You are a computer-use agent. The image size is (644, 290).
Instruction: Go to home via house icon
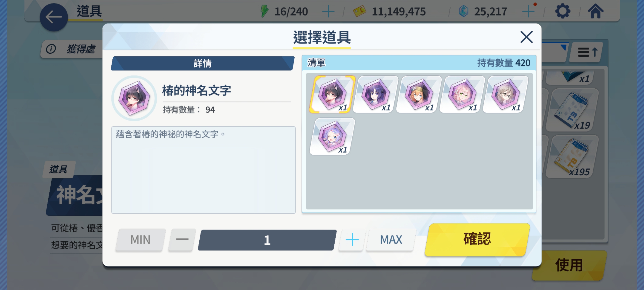click(x=595, y=11)
